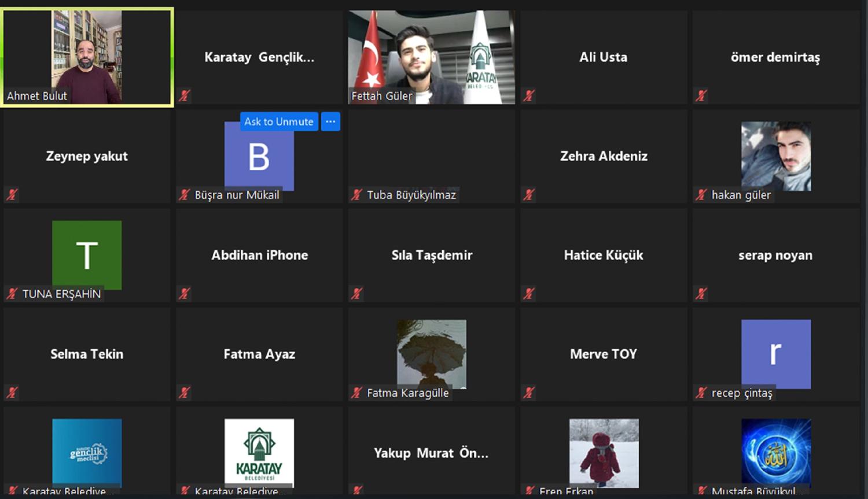Viewport: 868px width, 499px height.
Task: Select the Sıla Taşdemir participant tile
Action: pyautogui.click(x=432, y=255)
